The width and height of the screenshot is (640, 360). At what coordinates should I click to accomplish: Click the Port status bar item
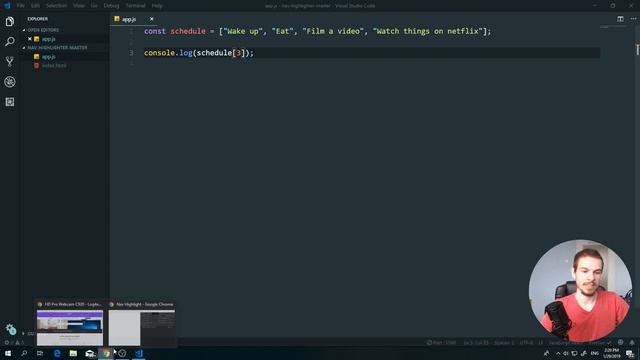click(x=441, y=343)
